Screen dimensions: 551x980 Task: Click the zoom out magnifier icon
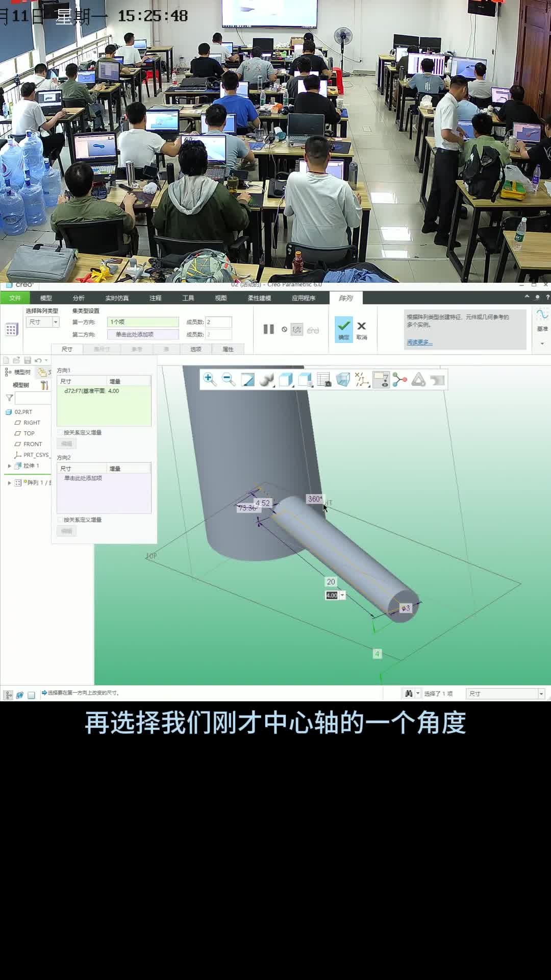pos(229,379)
